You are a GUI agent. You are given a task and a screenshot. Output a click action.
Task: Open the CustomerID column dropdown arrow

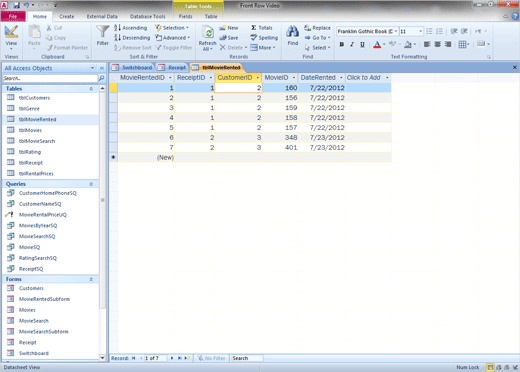258,78
